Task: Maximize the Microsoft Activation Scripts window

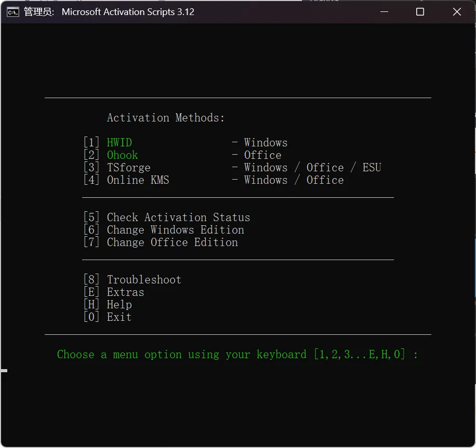Action: (x=420, y=12)
